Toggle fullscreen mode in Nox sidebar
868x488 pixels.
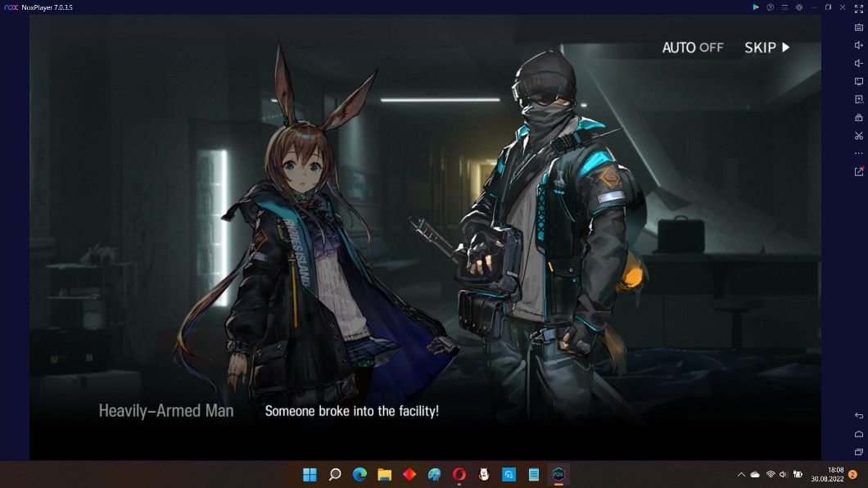pyautogui.click(x=859, y=9)
